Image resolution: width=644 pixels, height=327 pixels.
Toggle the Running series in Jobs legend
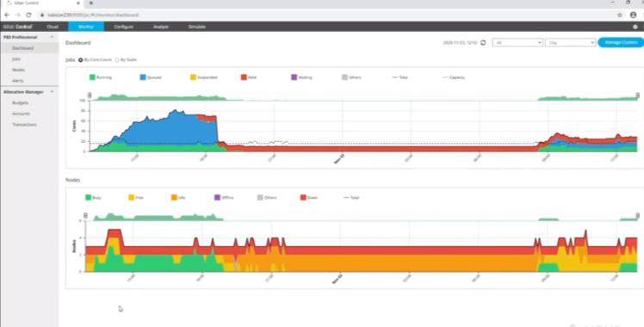coord(101,77)
